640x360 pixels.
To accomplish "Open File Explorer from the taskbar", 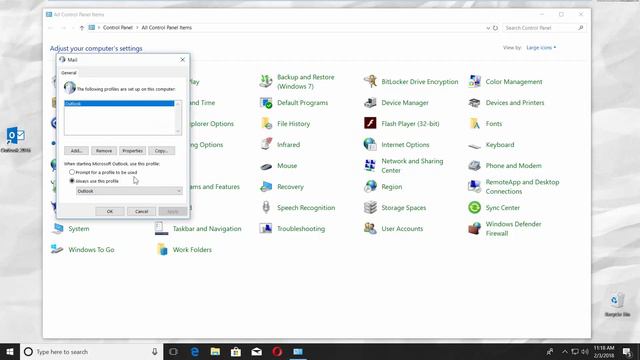I will tap(215, 351).
